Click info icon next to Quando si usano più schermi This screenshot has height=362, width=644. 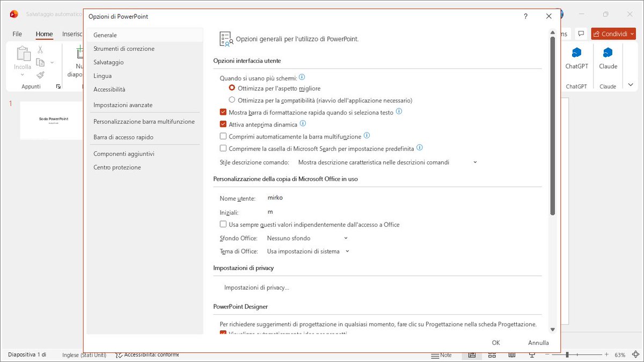coord(302,77)
